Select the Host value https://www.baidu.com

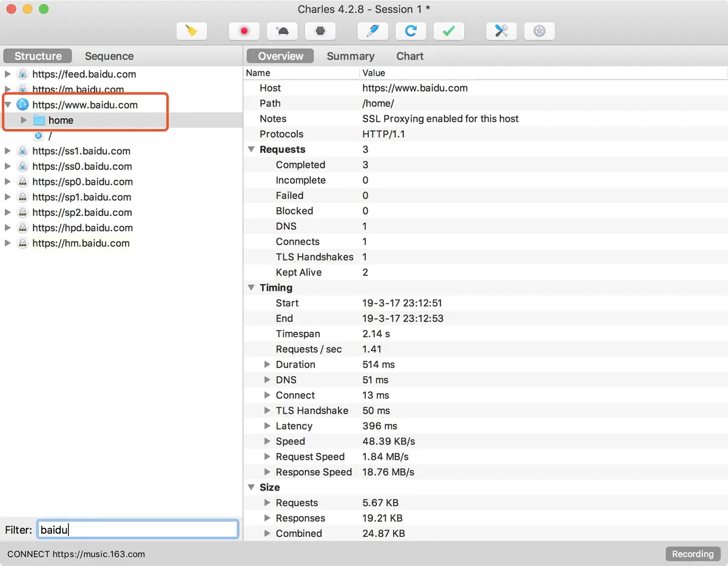(x=415, y=88)
